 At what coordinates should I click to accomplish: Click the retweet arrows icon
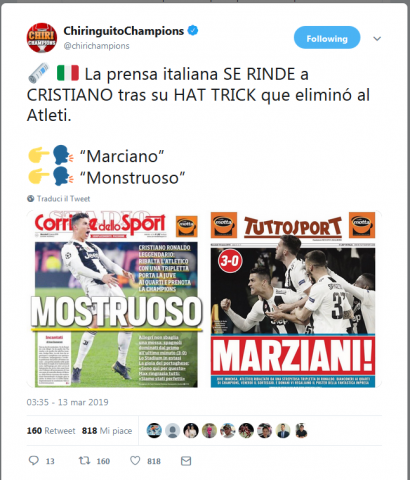(84, 461)
